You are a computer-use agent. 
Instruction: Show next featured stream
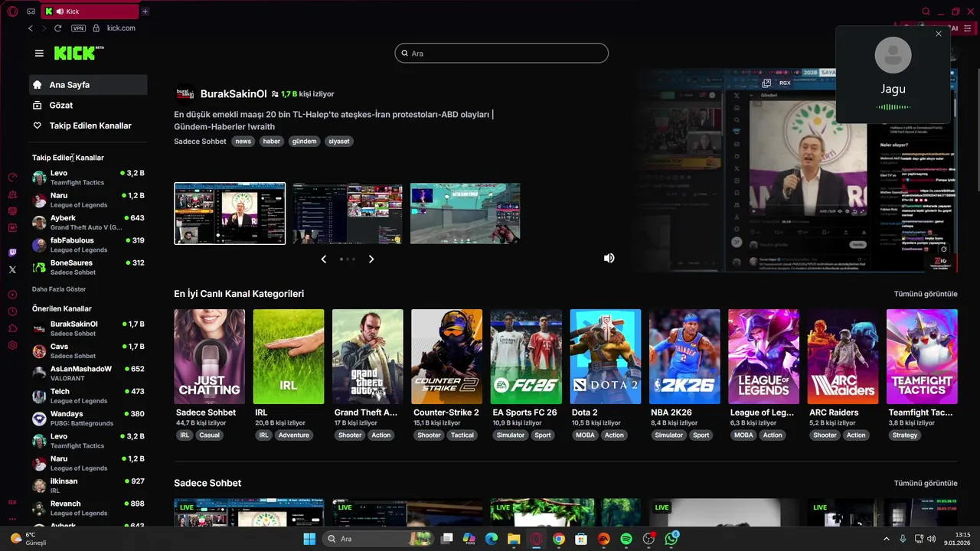pos(371,259)
